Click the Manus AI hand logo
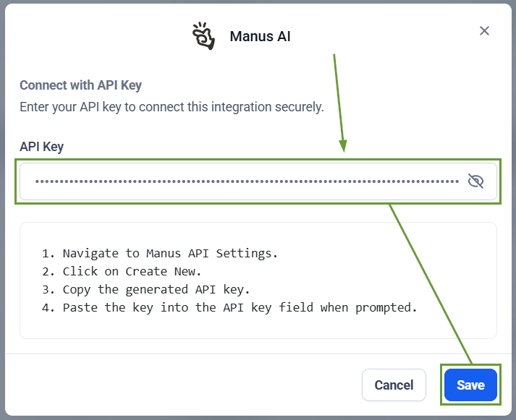The image size is (516, 420). coord(204,35)
